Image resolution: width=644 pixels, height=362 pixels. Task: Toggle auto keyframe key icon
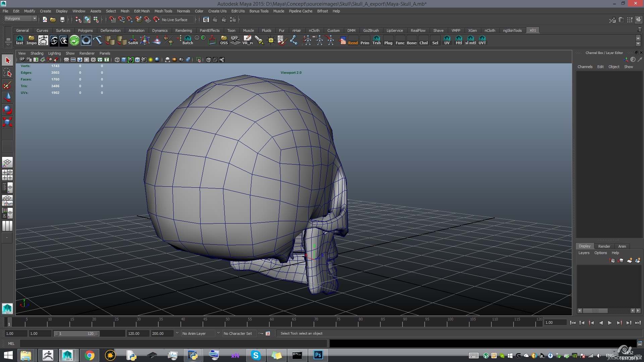click(x=261, y=334)
